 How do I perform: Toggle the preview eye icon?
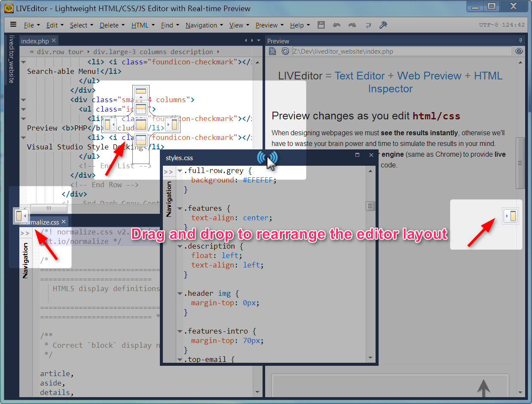pyautogui.click(x=519, y=52)
